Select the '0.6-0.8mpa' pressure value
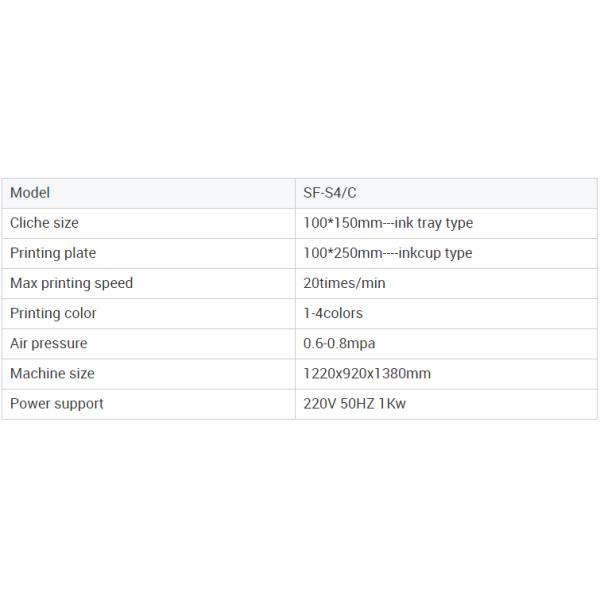The height and width of the screenshot is (600, 600). pos(339,343)
